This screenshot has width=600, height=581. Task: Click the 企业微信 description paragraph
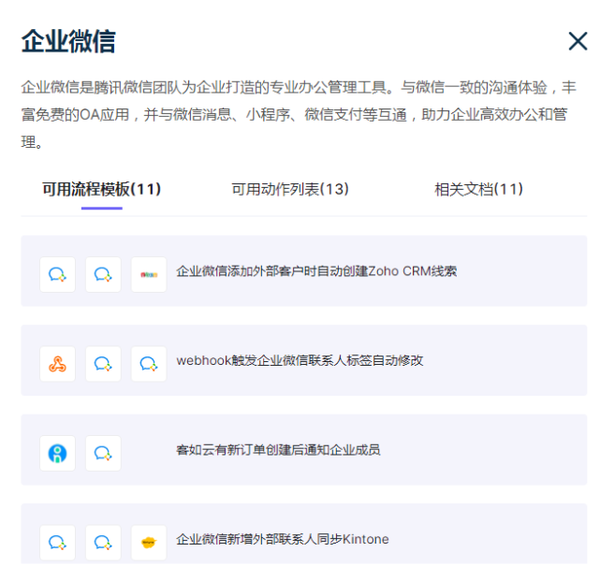click(x=299, y=114)
